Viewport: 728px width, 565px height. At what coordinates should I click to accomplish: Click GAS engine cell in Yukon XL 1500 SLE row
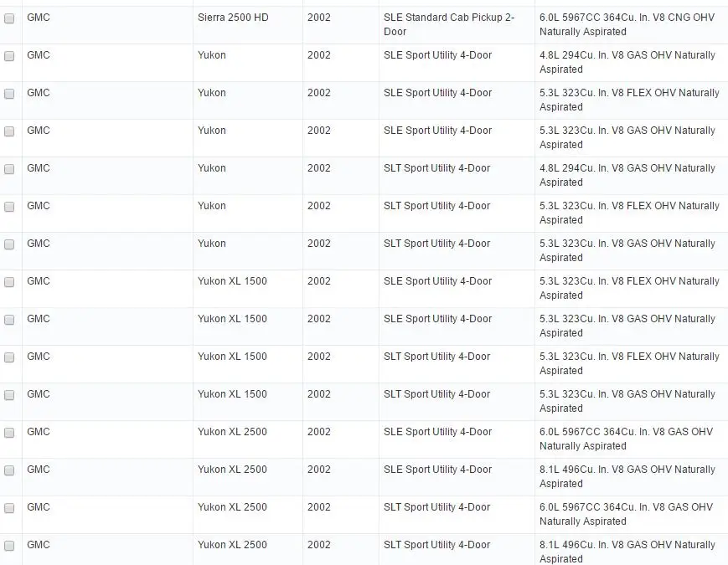(x=627, y=326)
